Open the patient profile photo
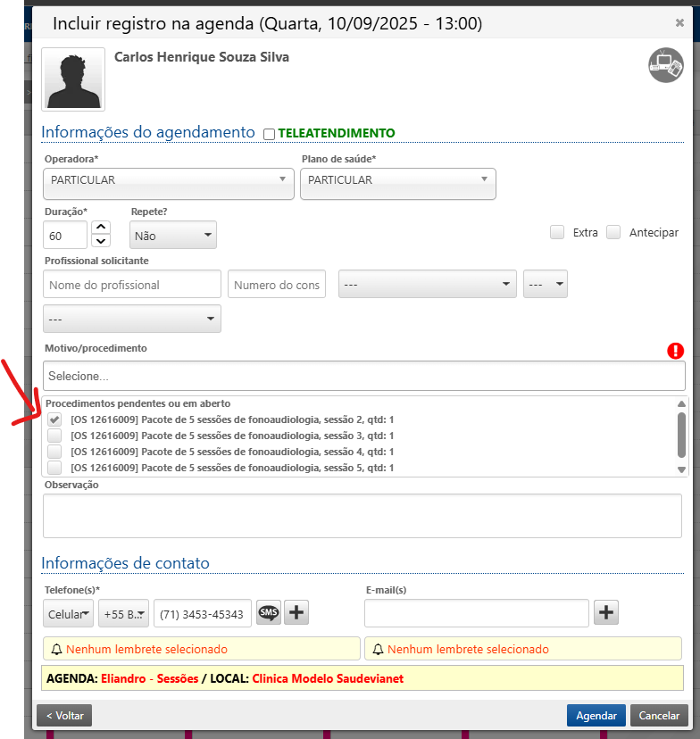Screen dimensions: 700x739 [73, 79]
